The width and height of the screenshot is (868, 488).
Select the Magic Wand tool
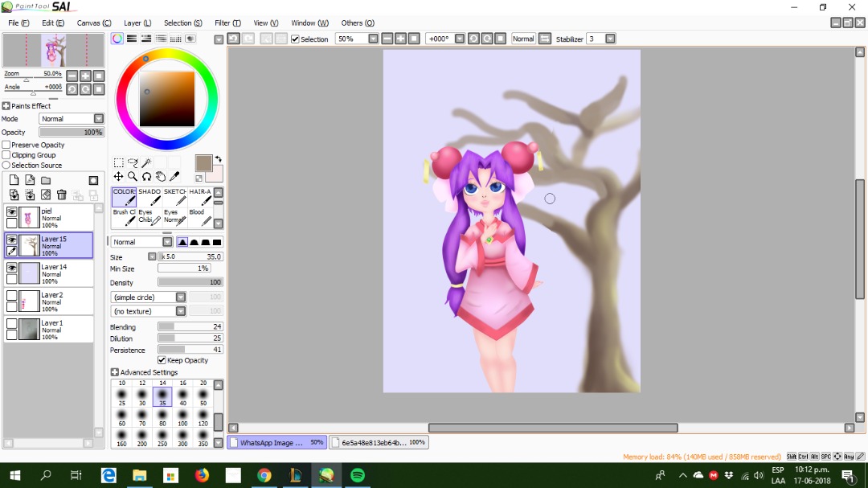coord(147,162)
